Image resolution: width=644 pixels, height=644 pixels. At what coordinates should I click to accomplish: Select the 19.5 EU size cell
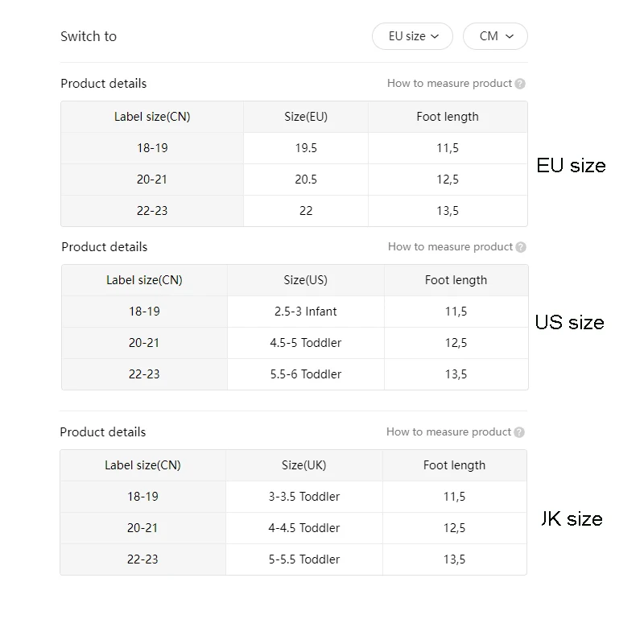click(x=306, y=148)
